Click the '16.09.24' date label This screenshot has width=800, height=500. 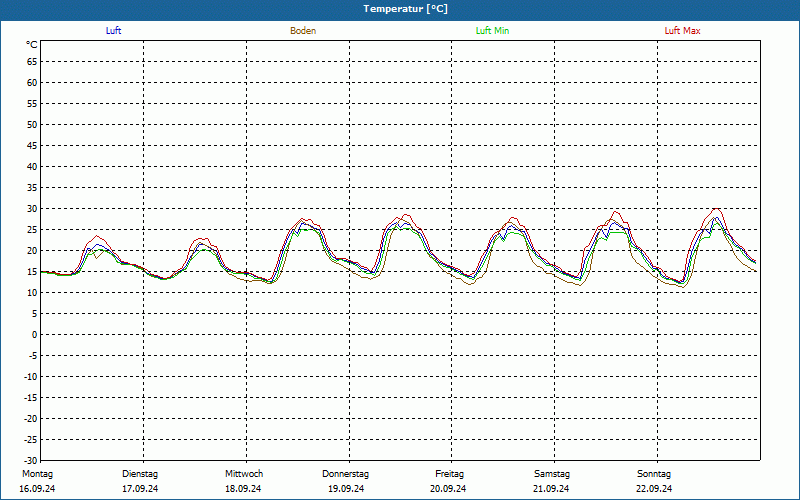point(37,489)
